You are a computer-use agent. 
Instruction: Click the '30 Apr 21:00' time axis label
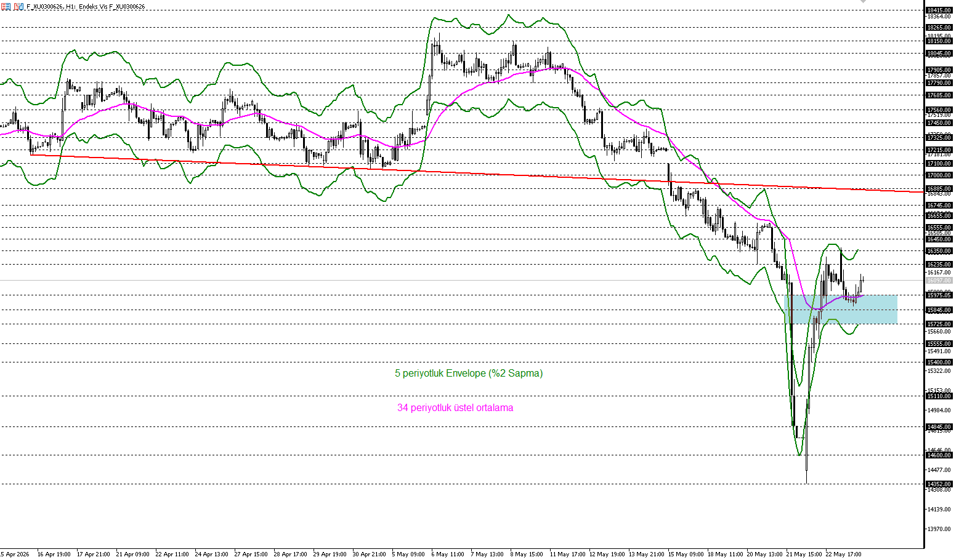pos(369,554)
